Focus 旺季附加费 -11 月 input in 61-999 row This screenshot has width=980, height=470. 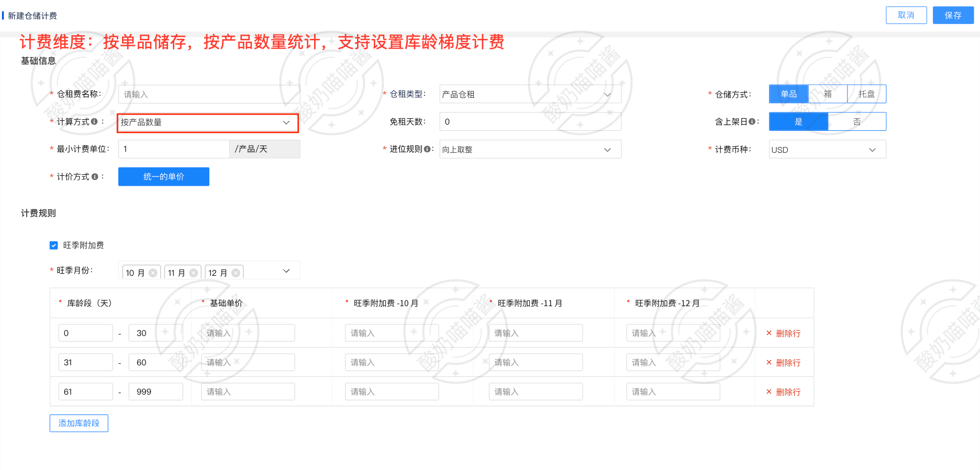click(x=536, y=391)
